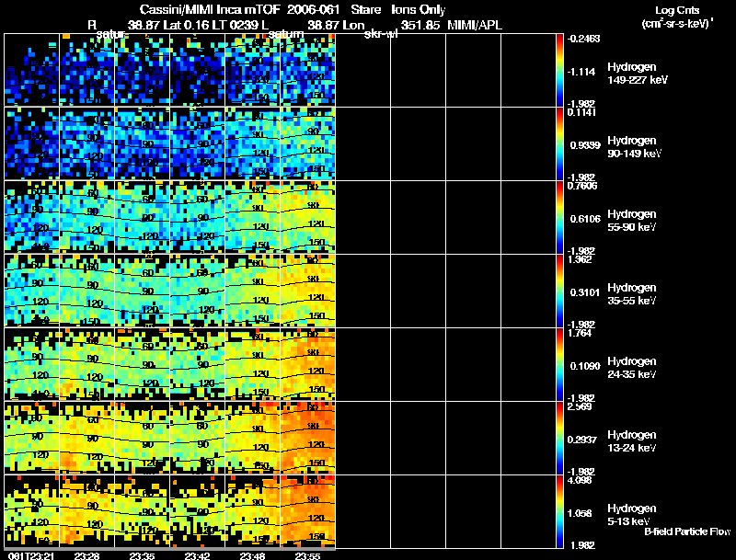Select the color scale beside Hydrogen 5-13 keV
Image resolution: width=736 pixels, height=560 pixels.
pos(560,511)
